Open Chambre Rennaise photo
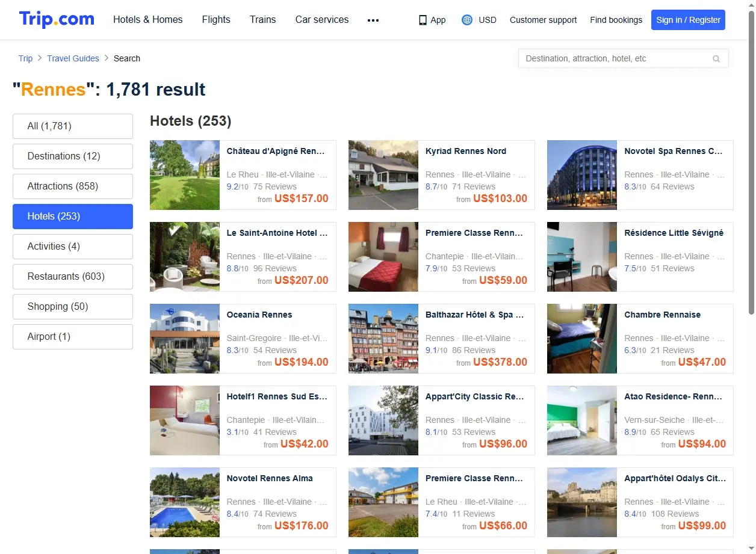This screenshot has height=554, width=756. pyautogui.click(x=582, y=339)
